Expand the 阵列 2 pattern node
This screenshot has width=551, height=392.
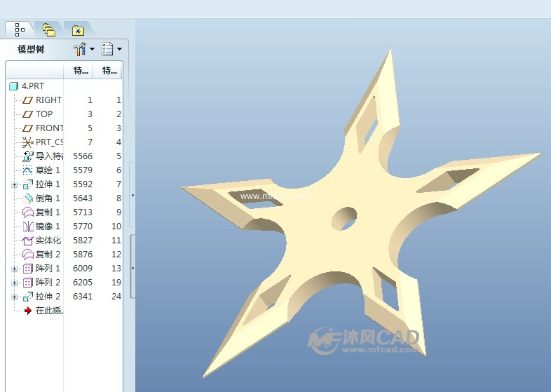click(x=15, y=283)
